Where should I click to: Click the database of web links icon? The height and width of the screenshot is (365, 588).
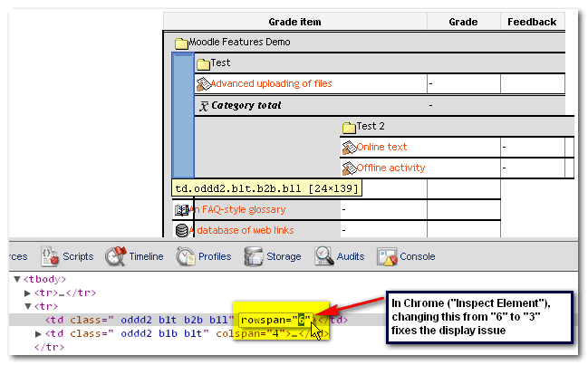point(181,230)
